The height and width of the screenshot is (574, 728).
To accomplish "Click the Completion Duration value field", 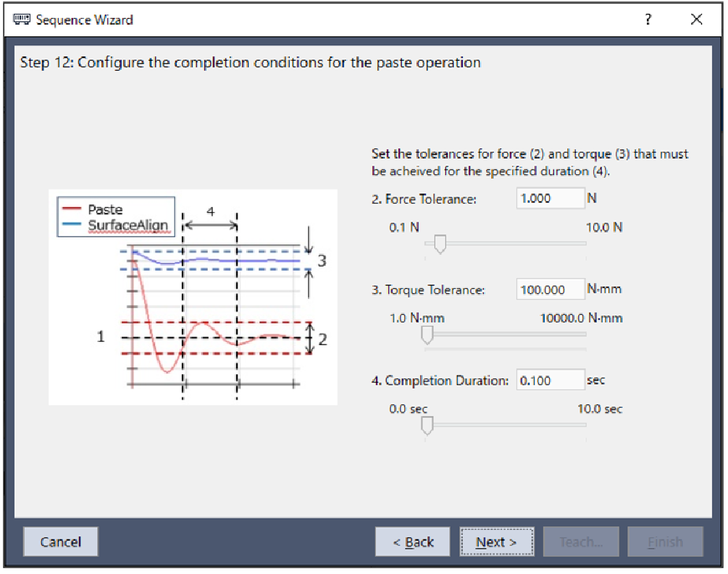I will 550,380.
